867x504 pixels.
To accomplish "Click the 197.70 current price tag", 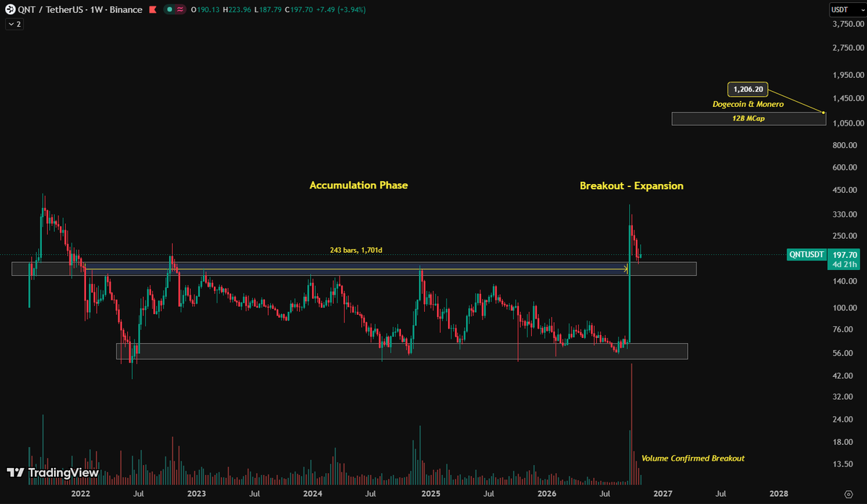I will (x=845, y=255).
